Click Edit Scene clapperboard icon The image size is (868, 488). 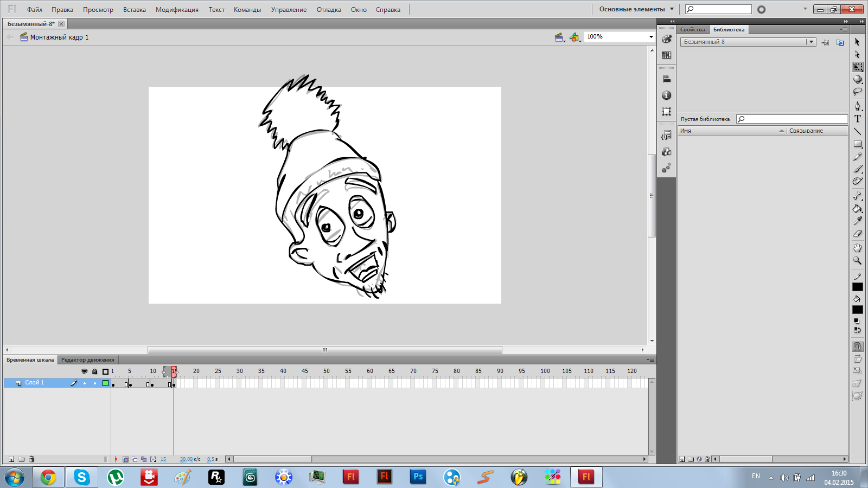click(559, 37)
